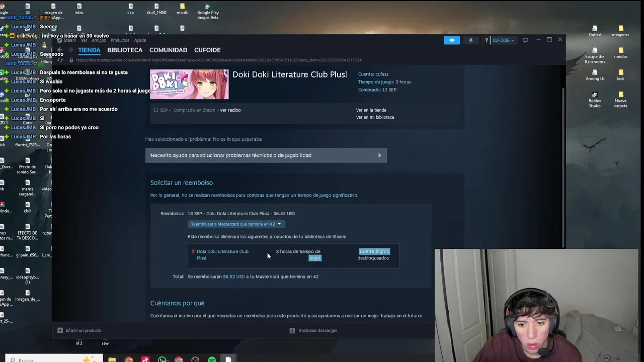
Task: Open the 'ver recibo' link
Action: [x=230, y=110]
